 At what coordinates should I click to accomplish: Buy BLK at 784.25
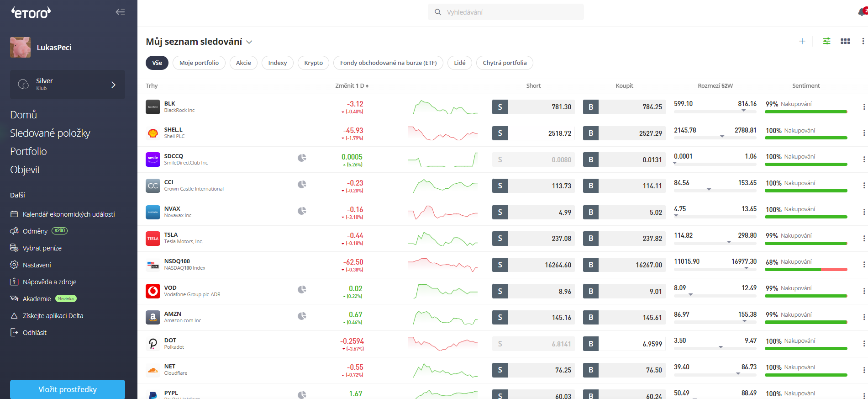(624, 107)
